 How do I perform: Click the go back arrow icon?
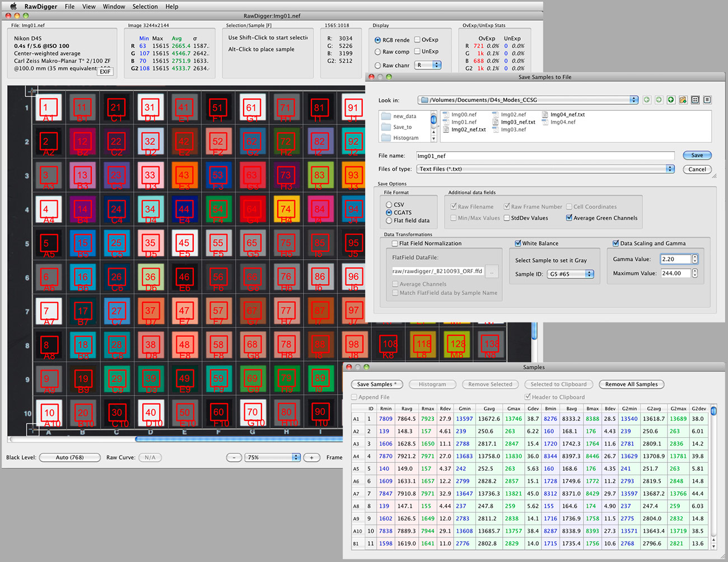point(647,100)
